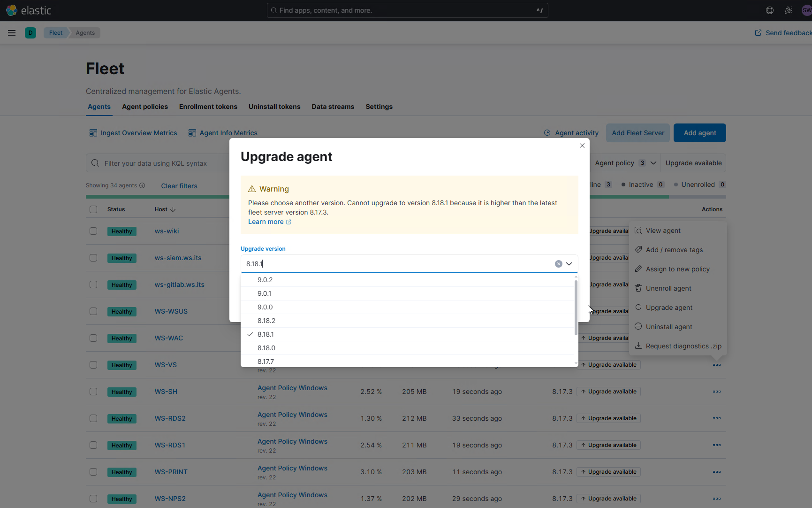Select version 9.0.0 from list
The width and height of the screenshot is (812, 508).
(x=407, y=307)
